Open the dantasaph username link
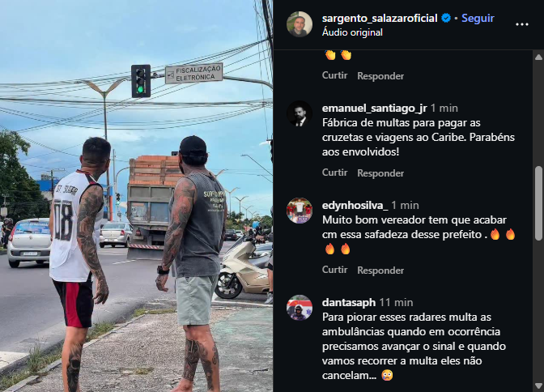 (349, 302)
